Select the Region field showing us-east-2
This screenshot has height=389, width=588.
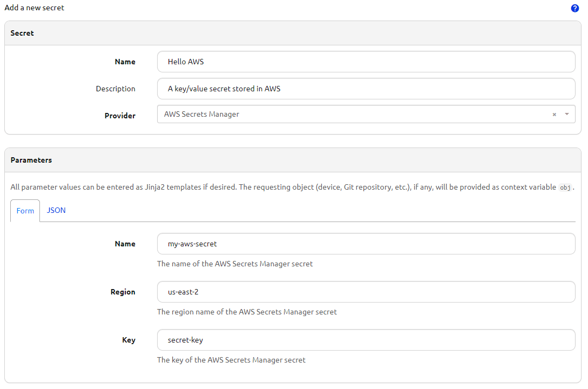366,292
